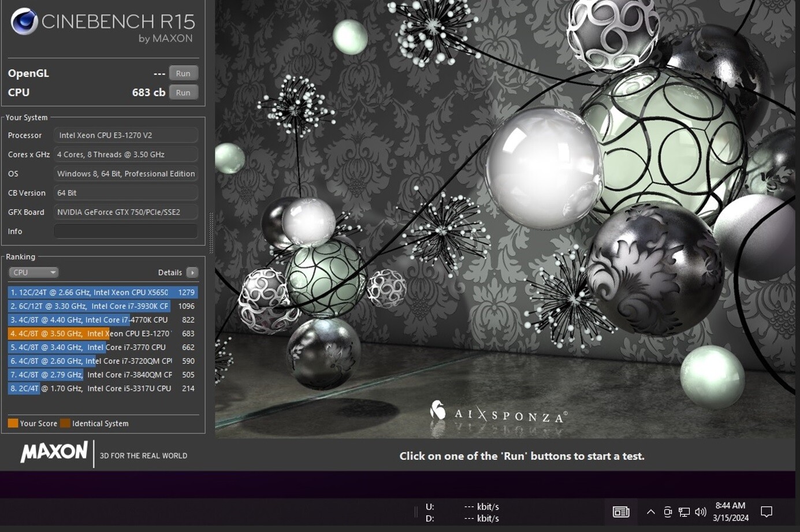800x532 pixels.
Task: Click the 683 cb CPU score
Action: pos(148,92)
